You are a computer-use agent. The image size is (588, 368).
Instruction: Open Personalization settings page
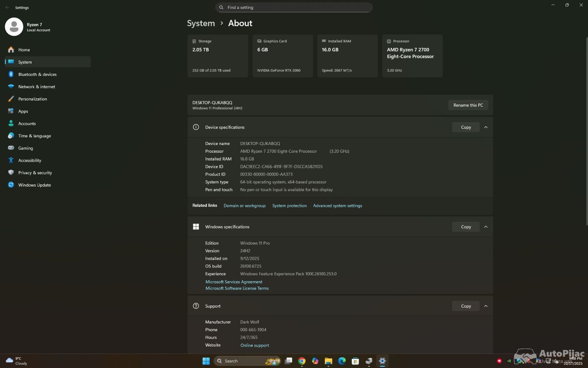[32, 99]
